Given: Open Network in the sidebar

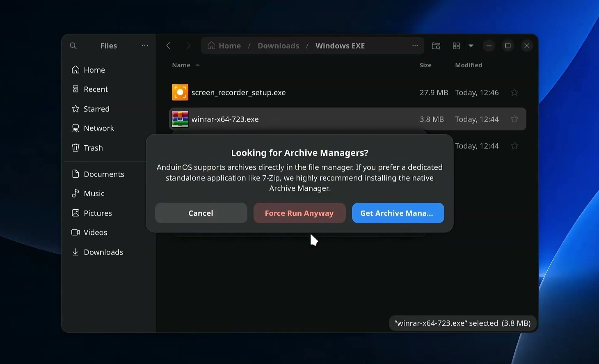Looking at the screenshot, I should [108, 128].
